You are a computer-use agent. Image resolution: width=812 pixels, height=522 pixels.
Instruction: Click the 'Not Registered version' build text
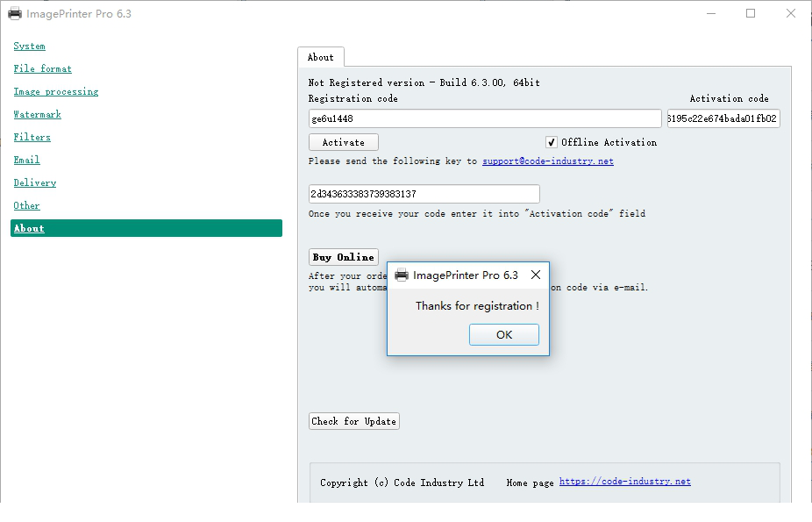tap(424, 82)
